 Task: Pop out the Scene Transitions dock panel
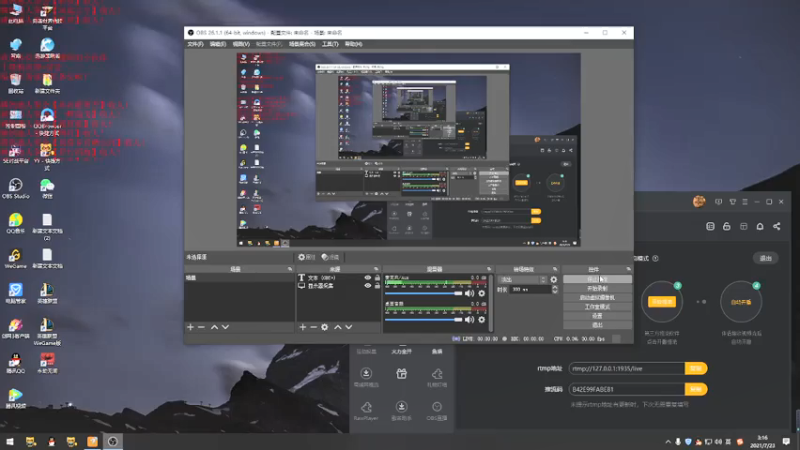pos(555,269)
